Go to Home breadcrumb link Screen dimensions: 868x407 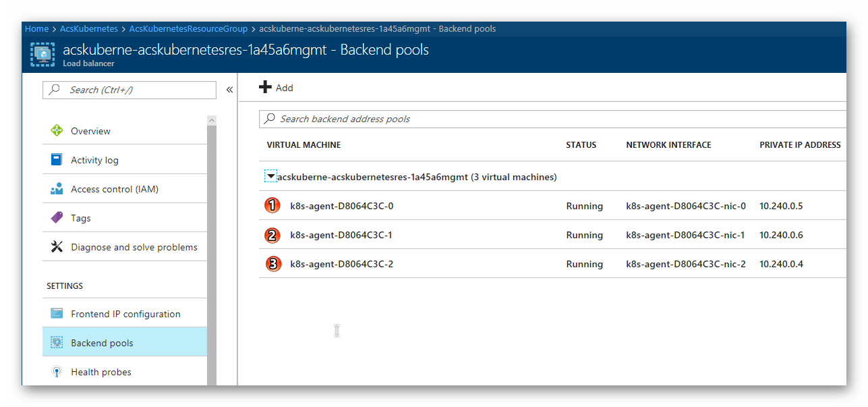(36, 28)
